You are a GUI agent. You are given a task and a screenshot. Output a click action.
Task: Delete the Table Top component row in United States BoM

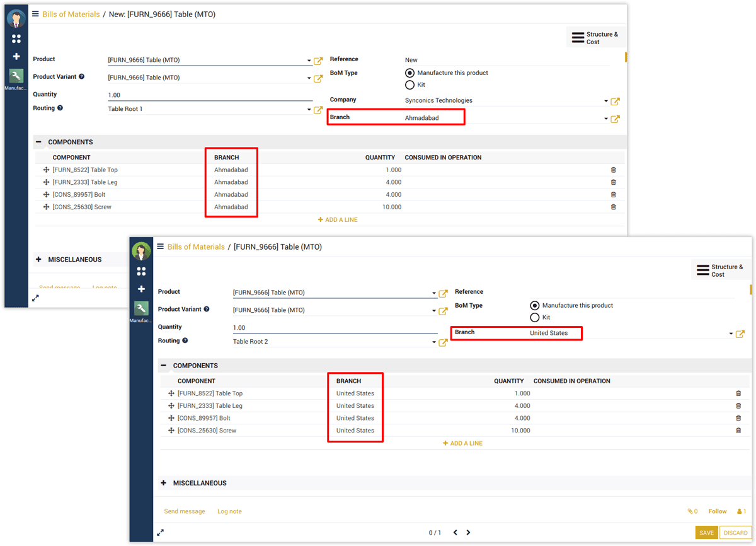(738, 393)
